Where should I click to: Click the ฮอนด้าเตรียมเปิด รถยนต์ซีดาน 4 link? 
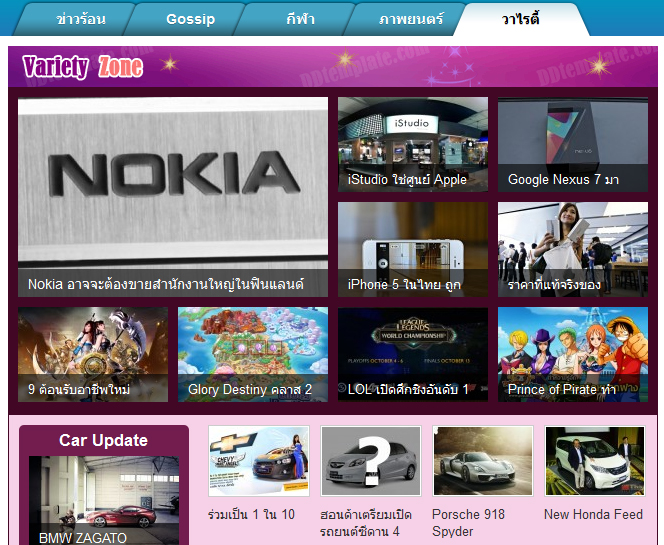pos(366,523)
